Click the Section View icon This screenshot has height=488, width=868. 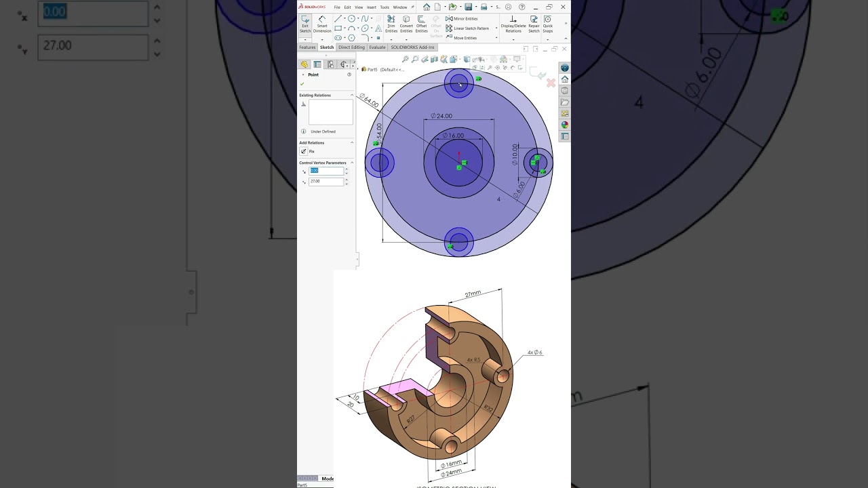(434, 59)
